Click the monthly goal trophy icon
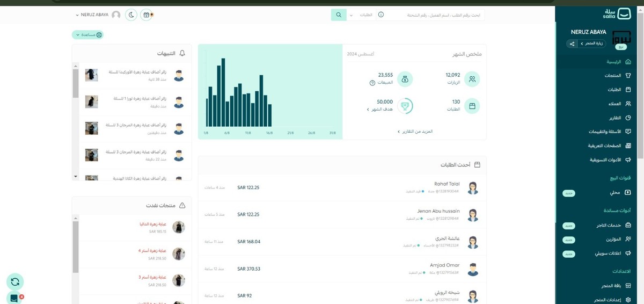Image resolution: width=644 pixels, height=304 pixels. pyautogui.click(x=406, y=106)
